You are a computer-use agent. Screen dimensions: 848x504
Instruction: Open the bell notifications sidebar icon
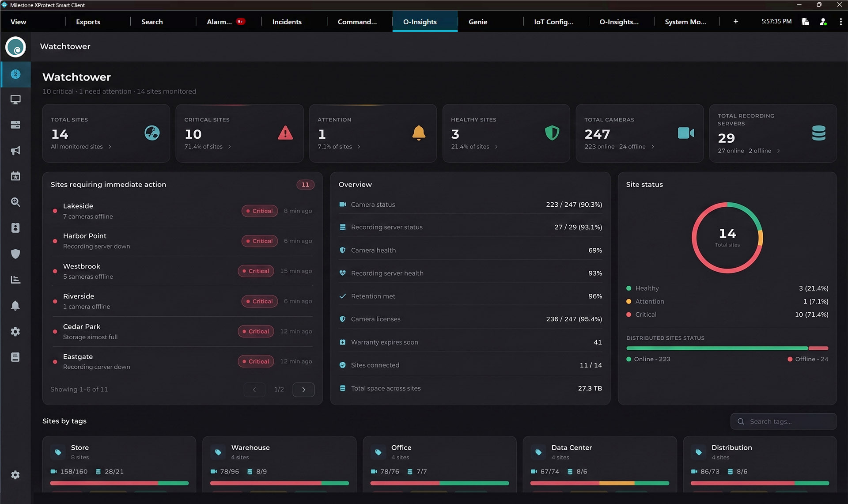pyautogui.click(x=15, y=305)
